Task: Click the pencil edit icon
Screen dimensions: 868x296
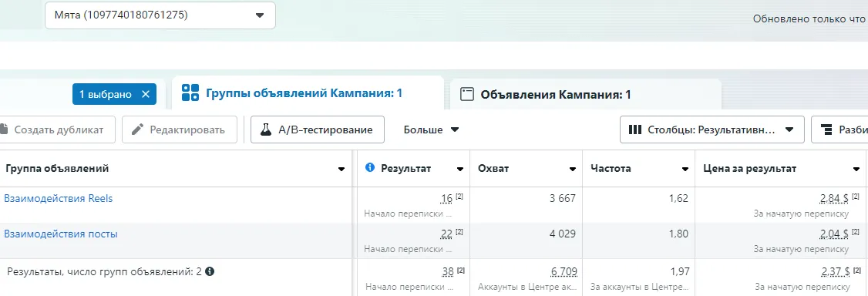Action: point(138,130)
